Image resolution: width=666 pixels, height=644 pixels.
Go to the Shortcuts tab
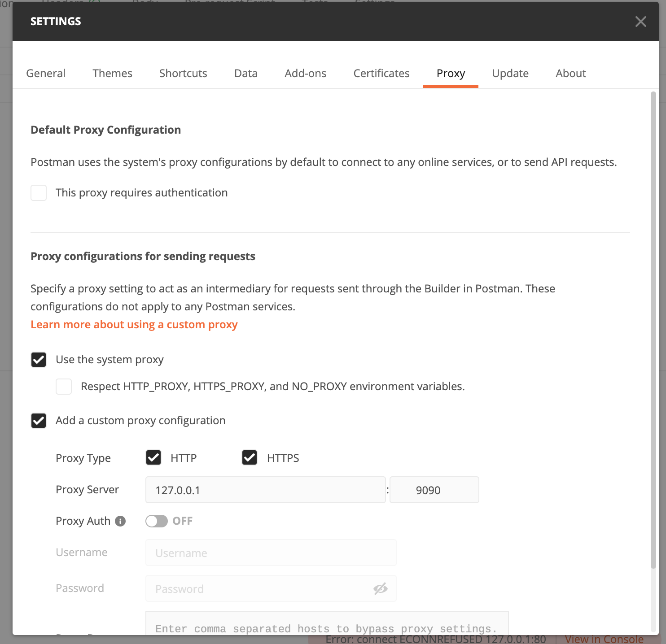coord(183,73)
